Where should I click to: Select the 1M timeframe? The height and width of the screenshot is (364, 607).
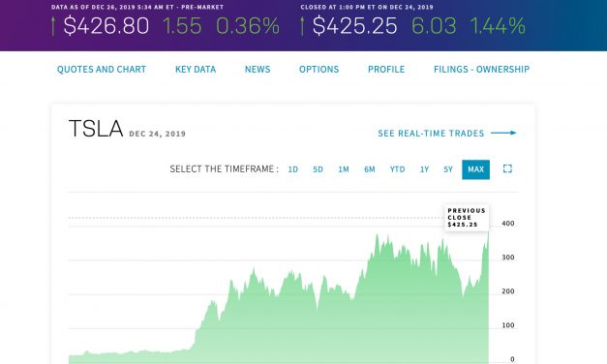tap(344, 169)
